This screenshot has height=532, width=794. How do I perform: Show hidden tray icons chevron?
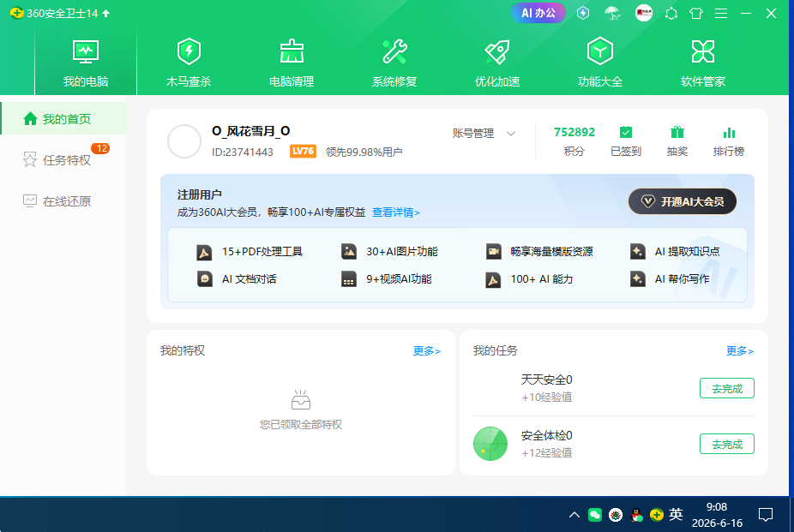click(574, 515)
